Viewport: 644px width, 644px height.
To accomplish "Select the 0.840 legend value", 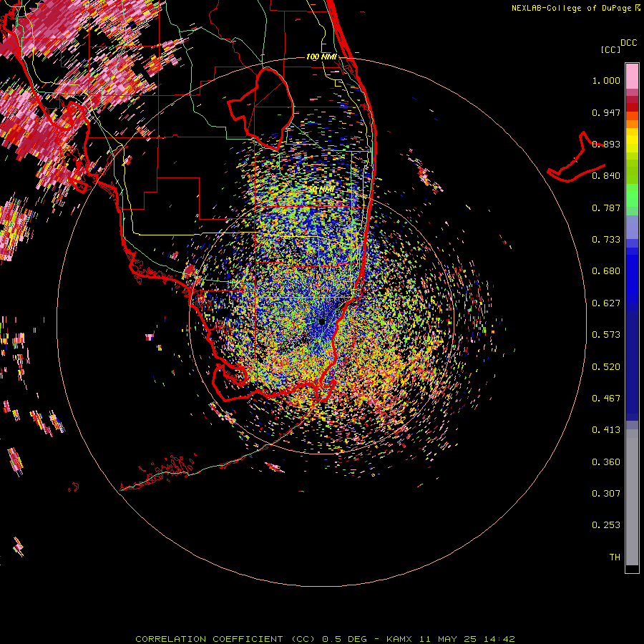I will click(606, 176).
